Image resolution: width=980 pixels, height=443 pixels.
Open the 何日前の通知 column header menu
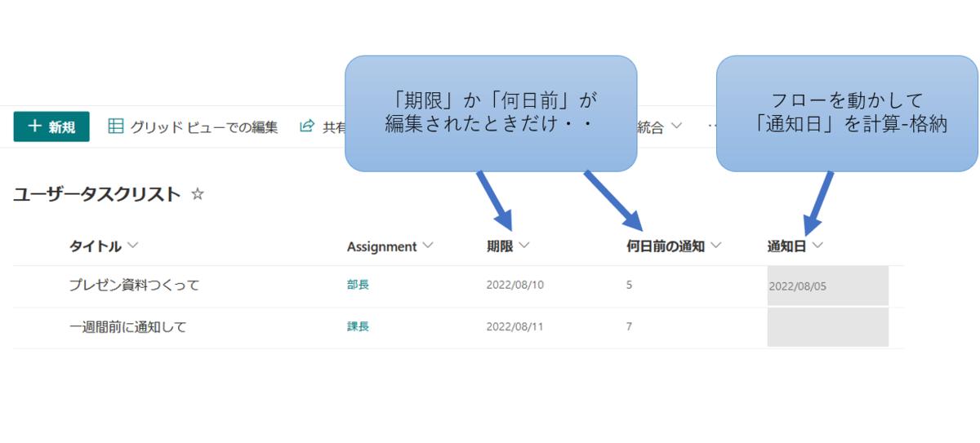point(674,246)
